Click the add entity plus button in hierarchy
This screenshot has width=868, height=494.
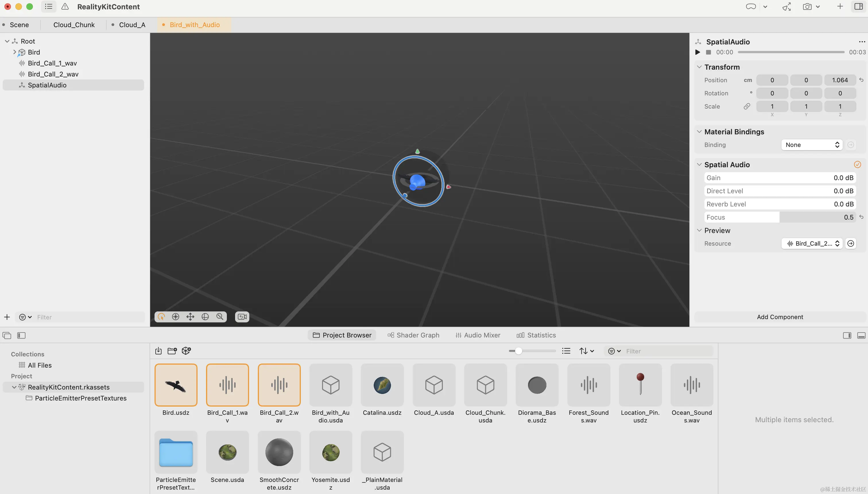[7, 317]
